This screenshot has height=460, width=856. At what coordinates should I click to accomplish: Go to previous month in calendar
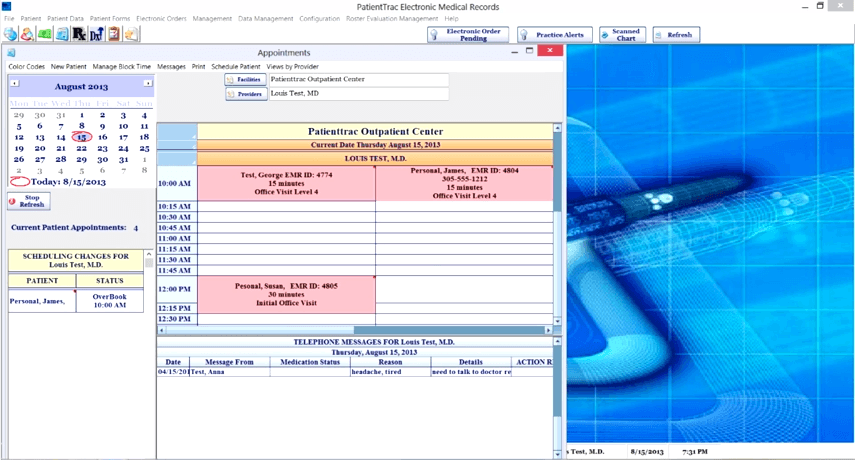click(x=15, y=83)
